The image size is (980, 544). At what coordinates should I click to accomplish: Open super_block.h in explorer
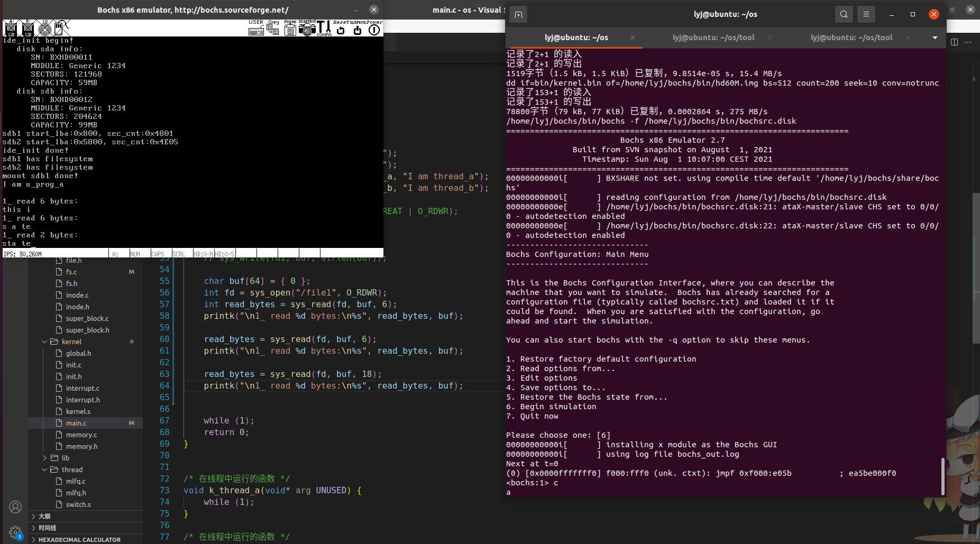pos(87,330)
